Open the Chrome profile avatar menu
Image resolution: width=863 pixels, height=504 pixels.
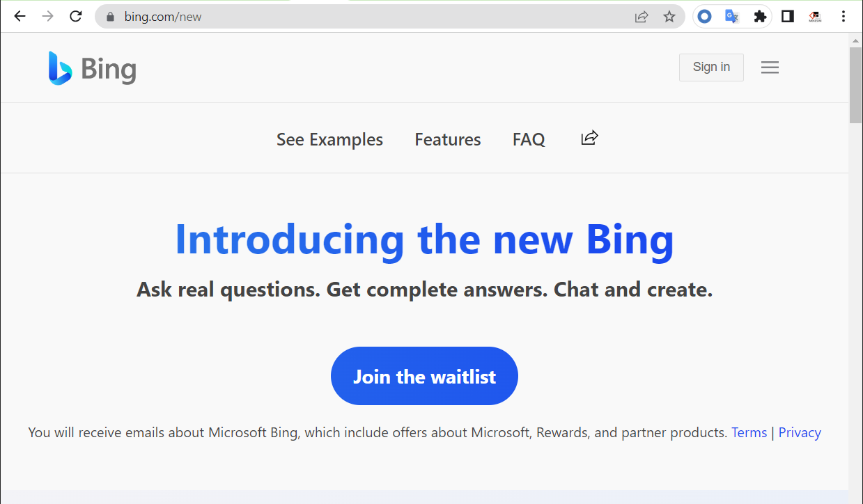[816, 17]
